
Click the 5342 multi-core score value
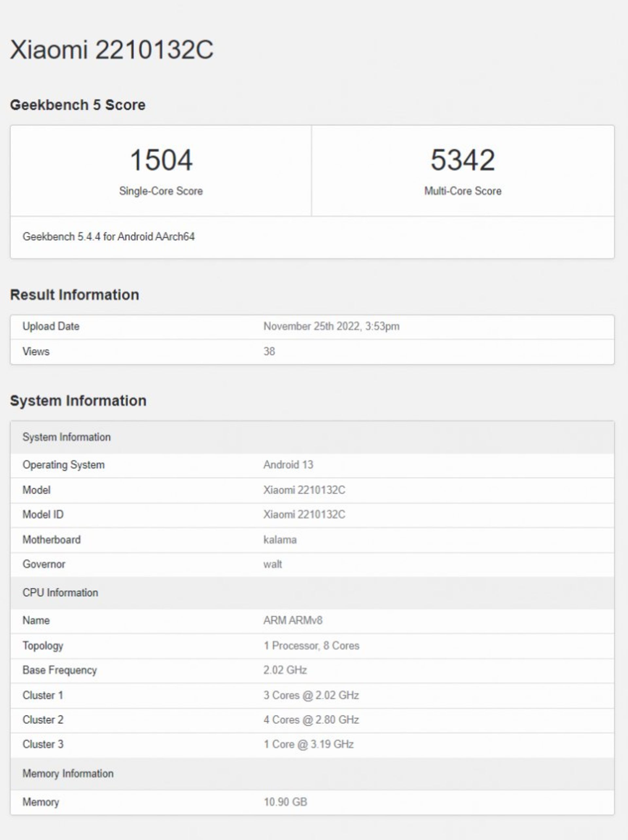point(462,160)
